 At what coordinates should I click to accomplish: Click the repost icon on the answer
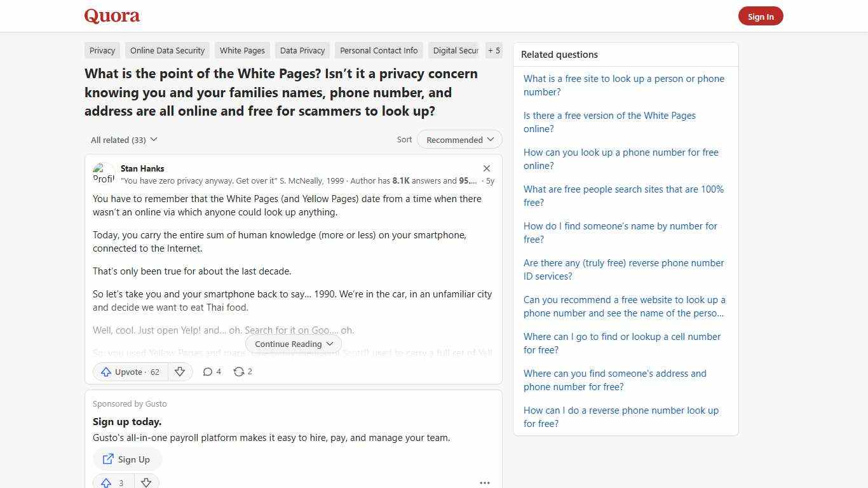pyautogui.click(x=242, y=372)
